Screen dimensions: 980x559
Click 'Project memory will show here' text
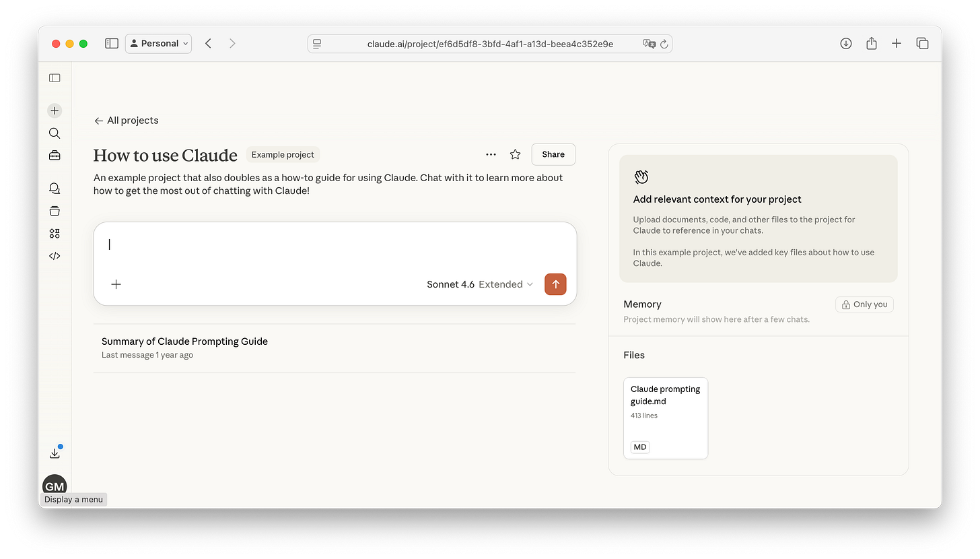click(716, 319)
